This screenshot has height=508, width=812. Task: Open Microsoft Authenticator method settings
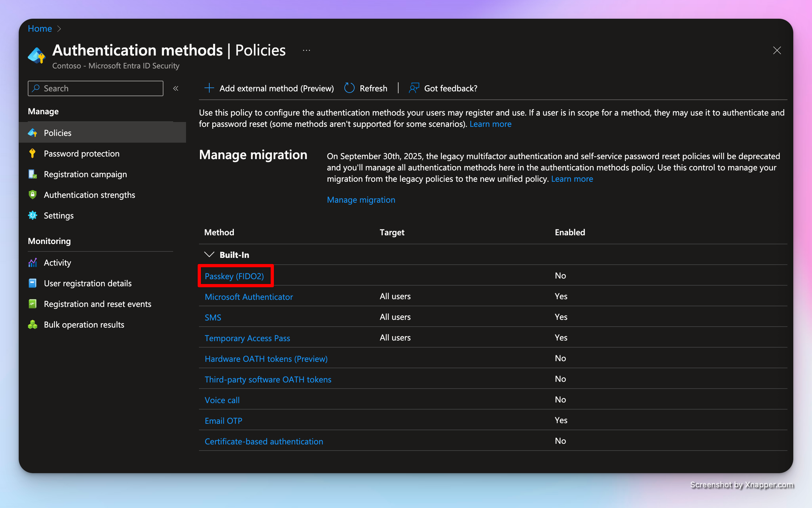click(x=248, y=297)
